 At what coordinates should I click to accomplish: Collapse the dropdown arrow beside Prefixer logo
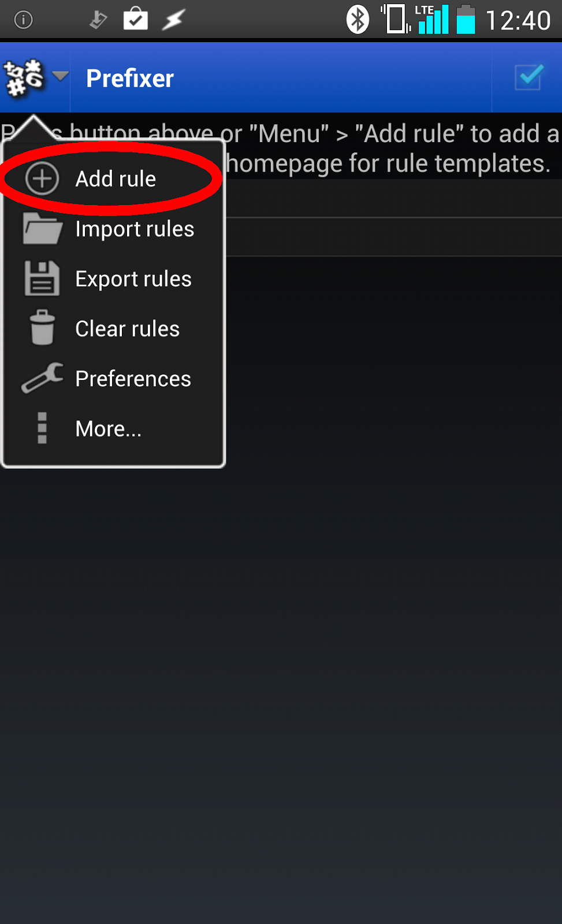click(x=60, y=76)
